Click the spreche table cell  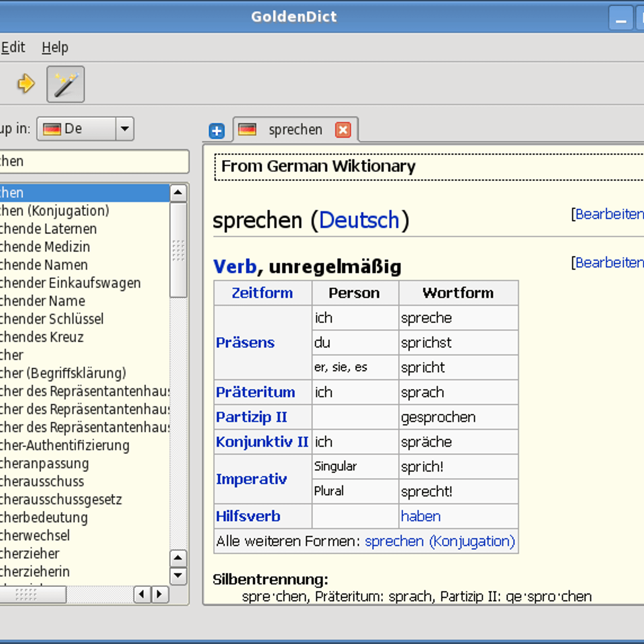pyautogui.click(x=458, y=318)
